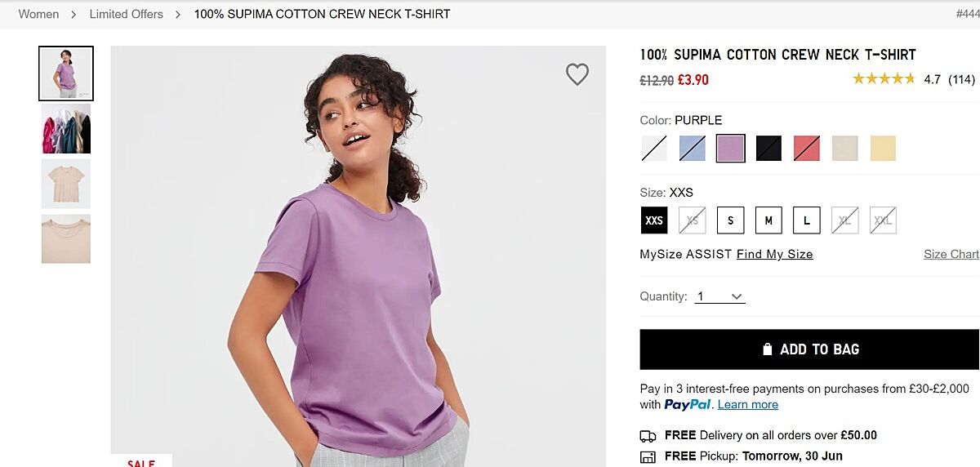This screenshot has width=980, height=467.
Task: Click the delivery truck icon
Action: tap(648, 436)
